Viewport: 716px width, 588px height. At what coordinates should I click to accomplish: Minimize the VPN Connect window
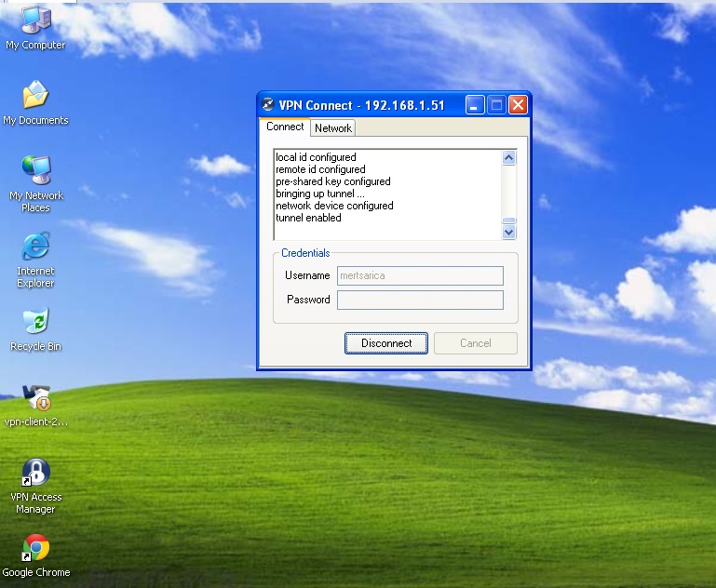pos(475,105)
